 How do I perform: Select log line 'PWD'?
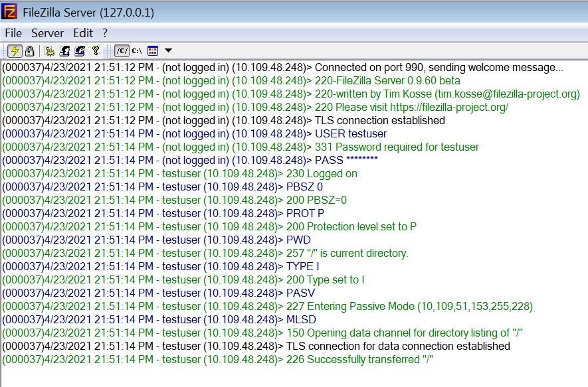[156, 240]
